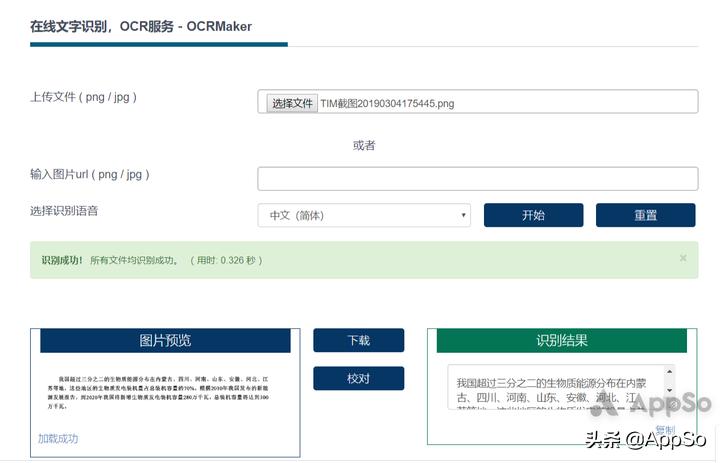Dismiss the 识别成功 success alert
Viewport: 720px width, 463px height.
point(683,258)
